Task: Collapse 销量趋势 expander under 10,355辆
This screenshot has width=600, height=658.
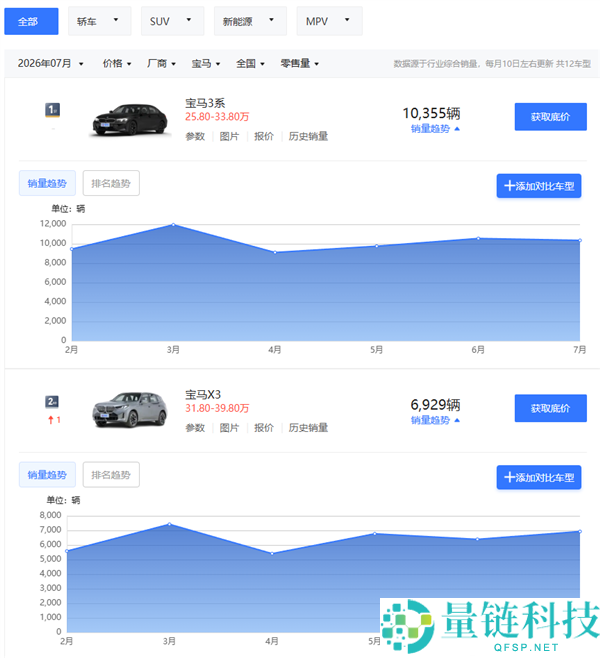Action: click(x=436, y=129)
